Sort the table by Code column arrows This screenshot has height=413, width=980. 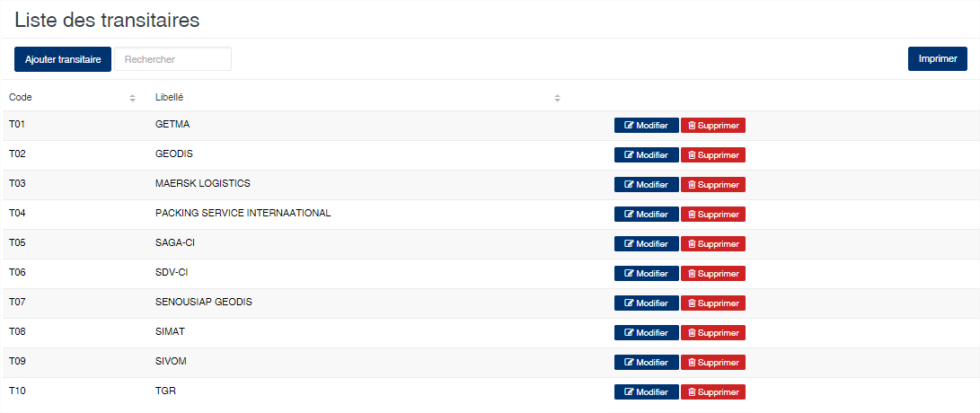tap(133, 98)
